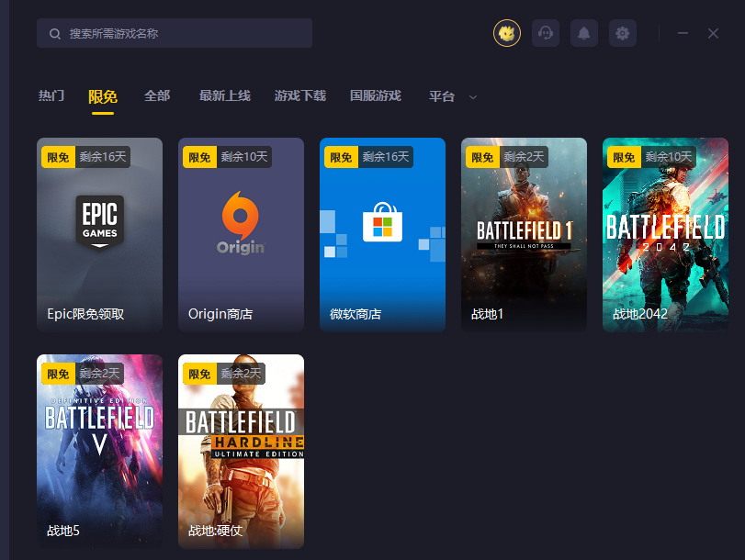Switch to the 国服游戏 tab

[376, 96]
